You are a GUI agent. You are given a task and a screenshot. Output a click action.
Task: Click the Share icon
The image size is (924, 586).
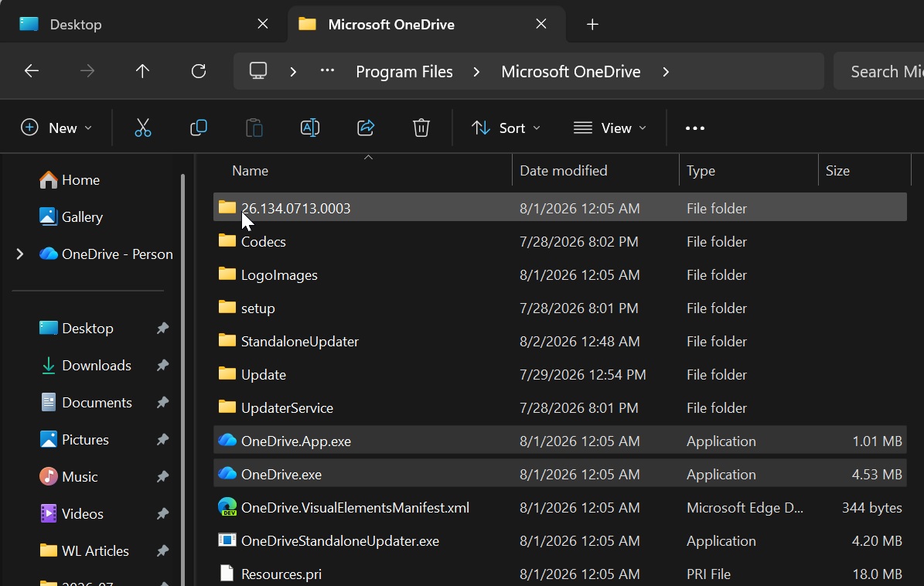click(366, 128)
